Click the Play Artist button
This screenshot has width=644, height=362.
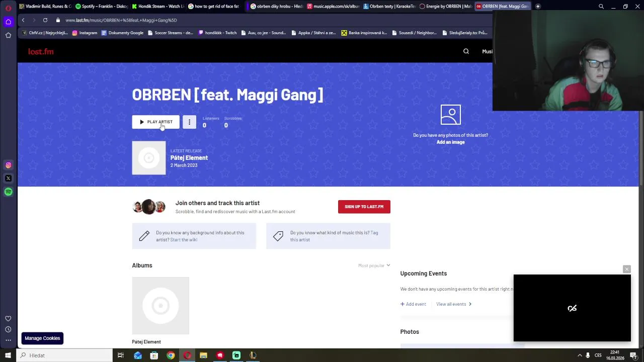click(155, 122)
